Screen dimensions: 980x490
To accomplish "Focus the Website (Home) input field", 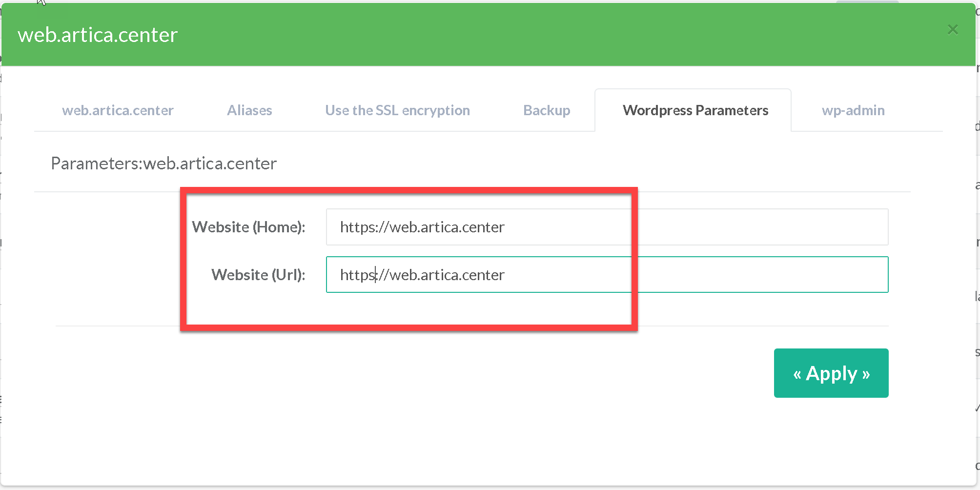I will tap(607, 227).
